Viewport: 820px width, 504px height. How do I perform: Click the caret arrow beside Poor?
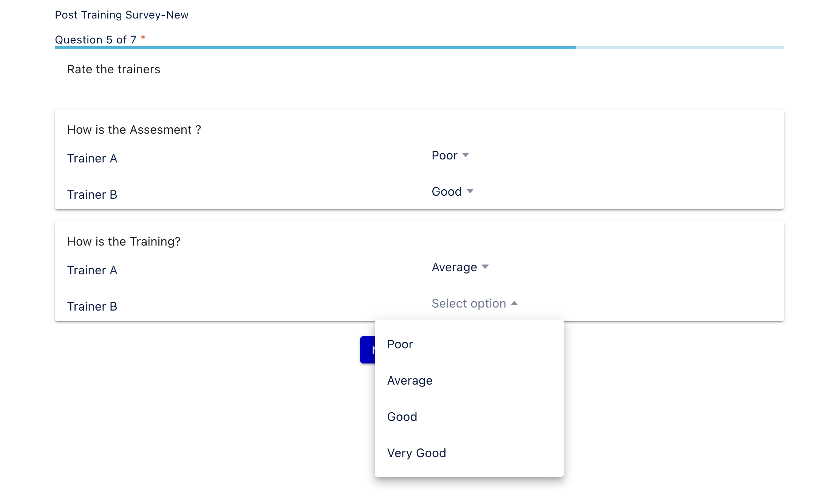point(466,155)
